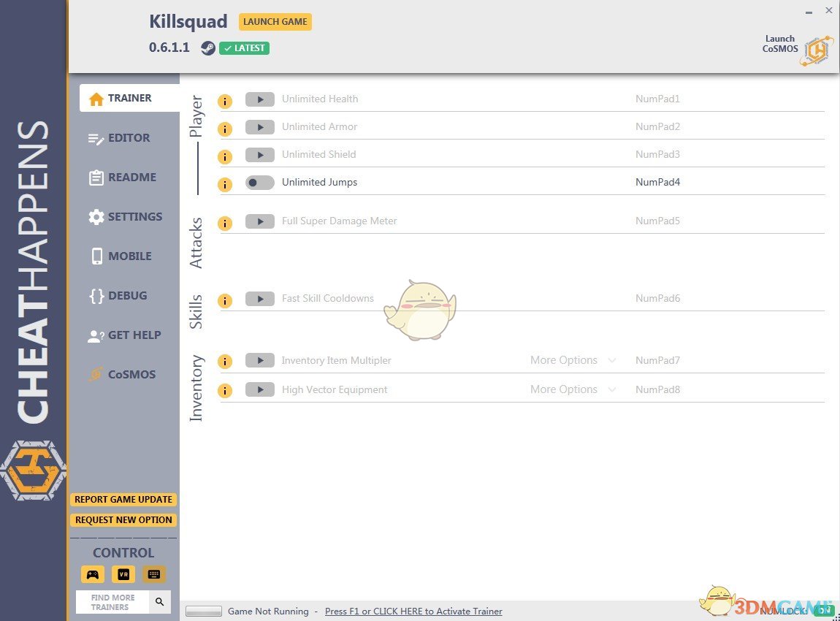Image resolution: width=840 pixels, height=621 pixels.
Task: Click the FIND MORE TRAINERS search field
Action: (x=113, y=602)
